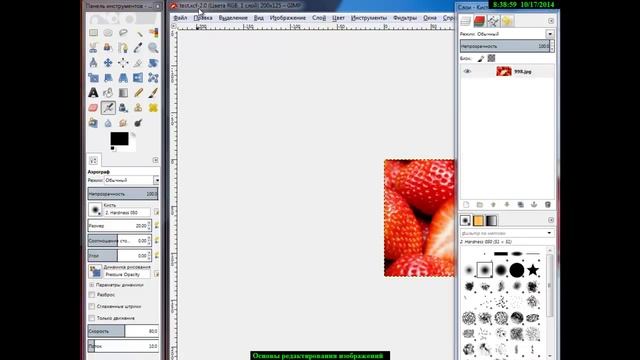Image resolution: width=640 pixels, height=360 pixels.
Task: Select the Move tool
Action: click(x=108, y=63)
